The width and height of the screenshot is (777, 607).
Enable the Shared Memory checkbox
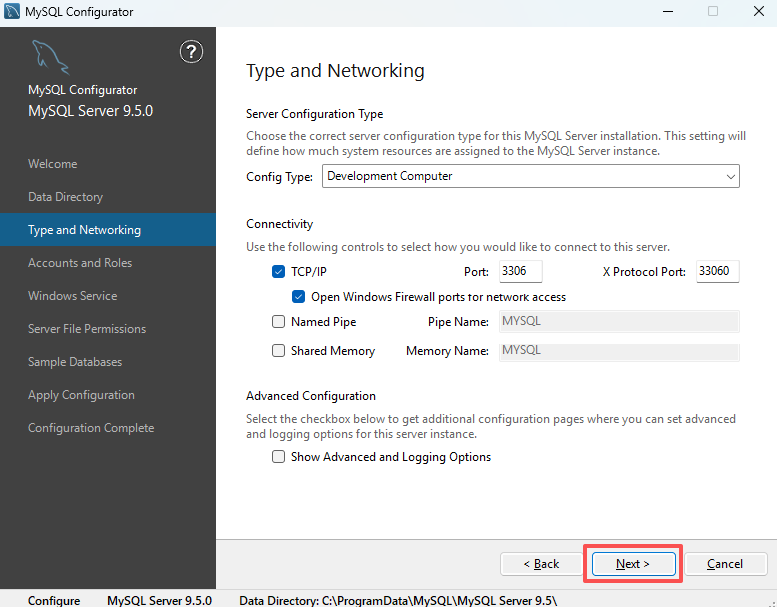tap(278, 351)
